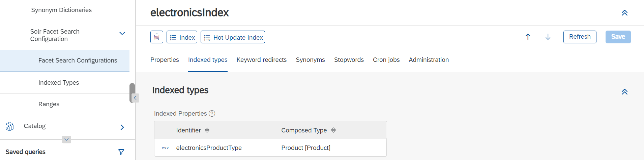Sort by Identifier column

click(x=207, y=130)
